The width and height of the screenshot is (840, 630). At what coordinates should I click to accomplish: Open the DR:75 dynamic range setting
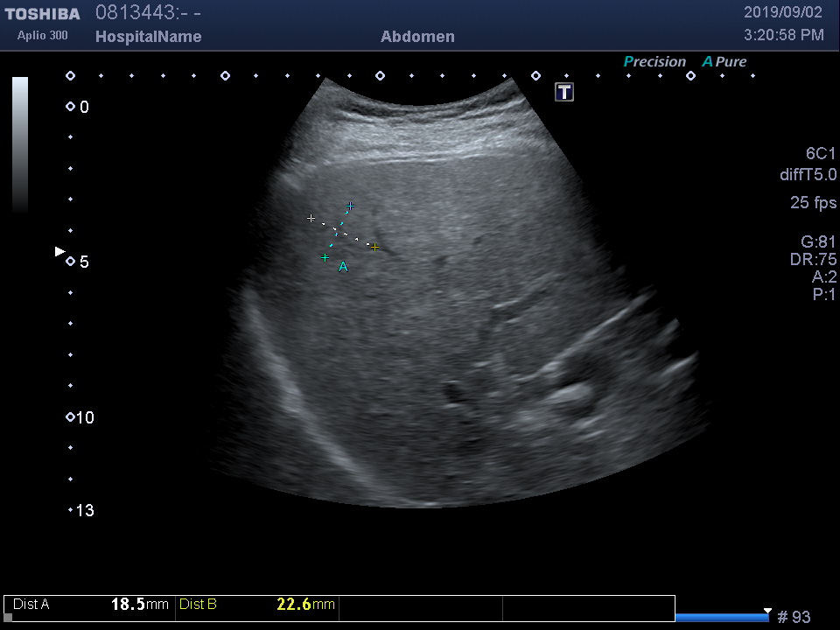(x=813, y=260)
